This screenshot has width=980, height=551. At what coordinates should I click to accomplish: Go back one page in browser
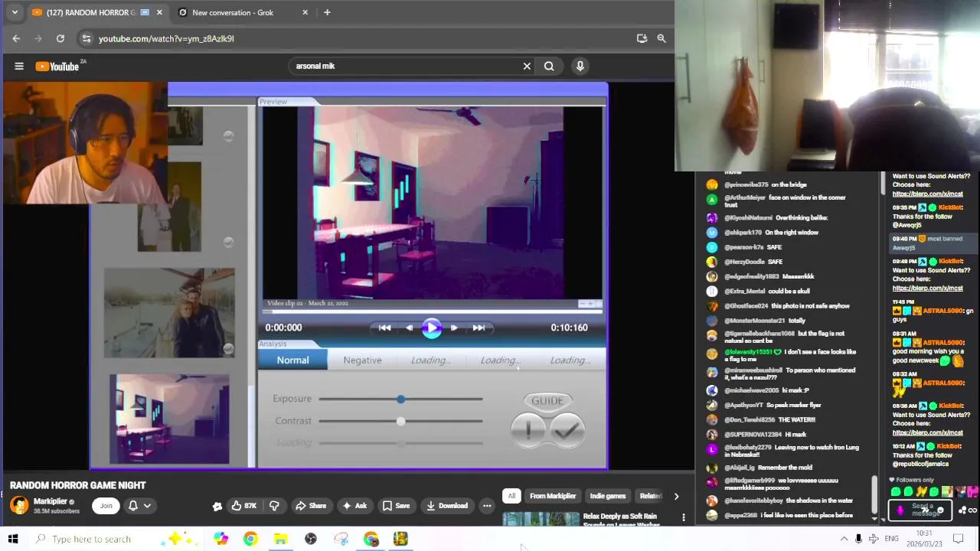[16, 38]
